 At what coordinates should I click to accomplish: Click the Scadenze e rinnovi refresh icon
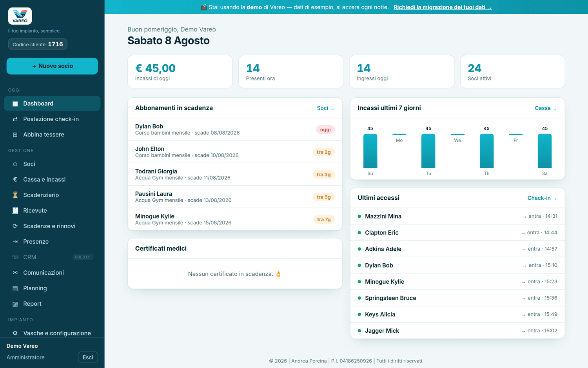(x=15, y=226)
